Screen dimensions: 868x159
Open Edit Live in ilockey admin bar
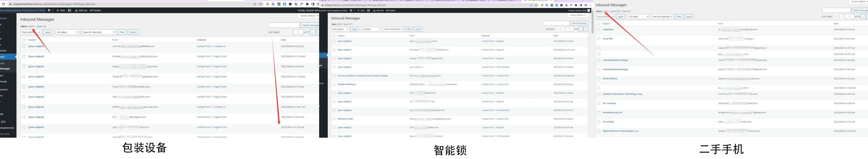[x=378, y=11]
